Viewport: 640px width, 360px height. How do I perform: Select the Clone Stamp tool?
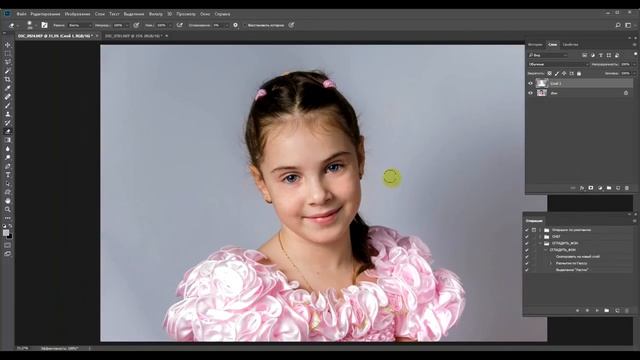tap(7, 114)
